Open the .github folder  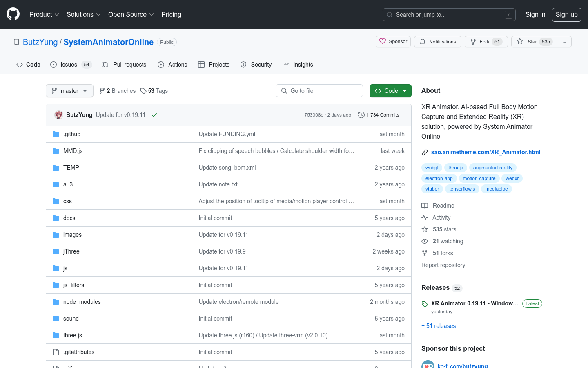point(72,134)
